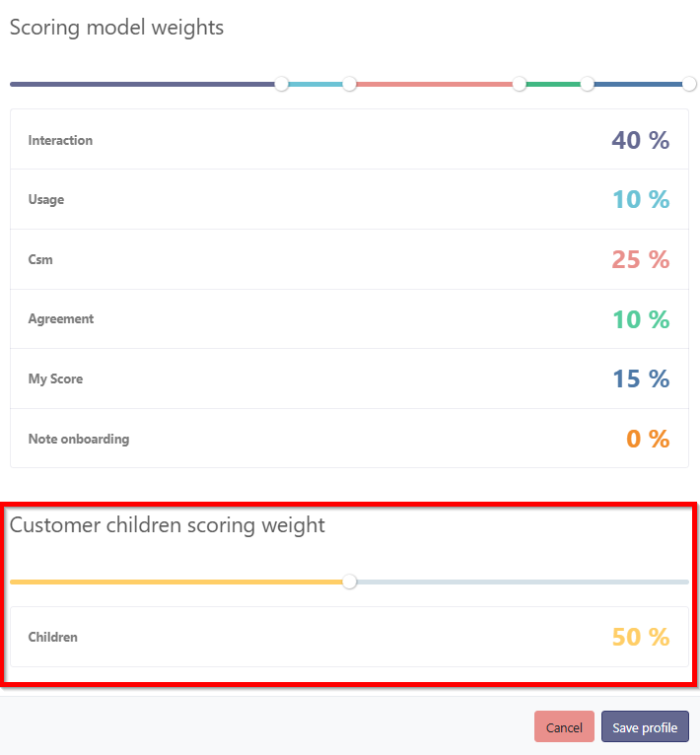Click the Save profile button
The image size is (700, 755).
tap(645, 727)
